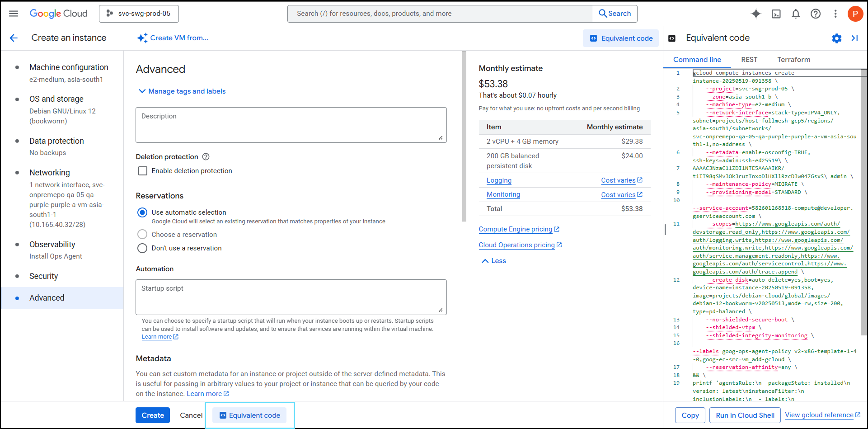Screen dimensions: 868x429
Task: Switch to the Terraform tab
Action: 793,60
